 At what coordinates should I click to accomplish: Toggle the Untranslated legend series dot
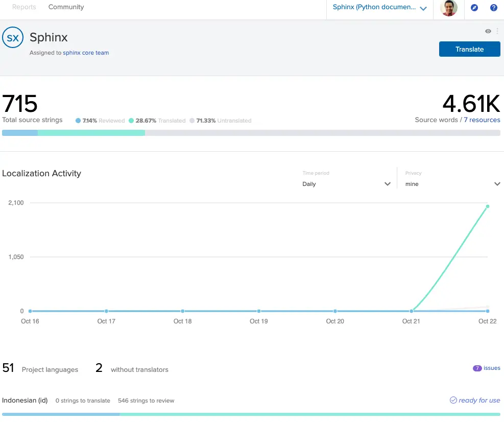coord(192,121)
